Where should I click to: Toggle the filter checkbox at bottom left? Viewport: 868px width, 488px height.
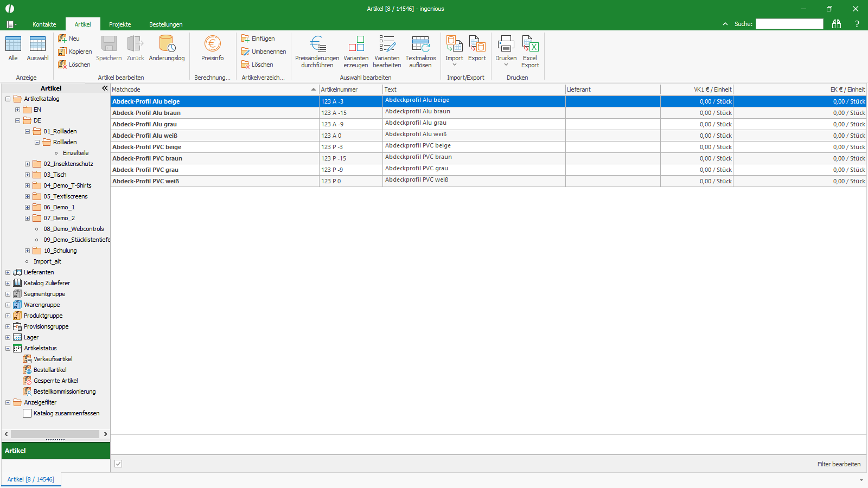tap(118, 464)
